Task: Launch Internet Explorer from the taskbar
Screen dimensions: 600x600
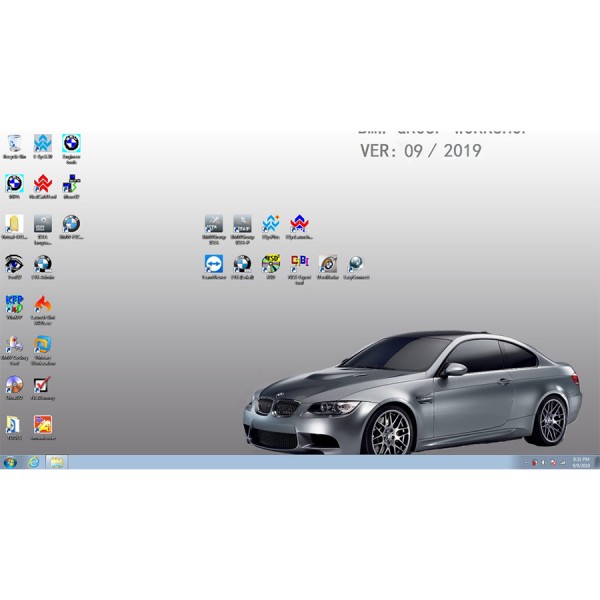Action: point(34,462)
